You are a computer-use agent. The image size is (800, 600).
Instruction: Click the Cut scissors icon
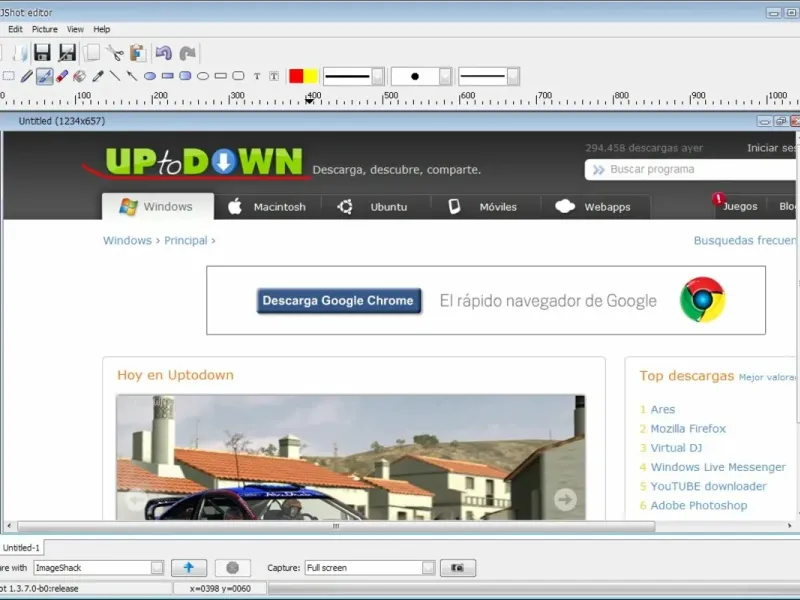coord(115,53)
